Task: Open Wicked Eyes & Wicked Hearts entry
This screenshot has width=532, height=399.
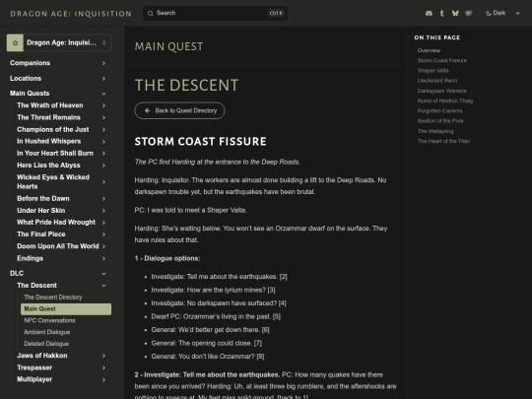Action: (x=53, y=182)
